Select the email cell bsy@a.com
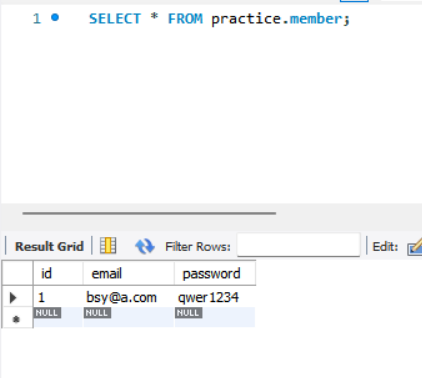Image resolution: width=422 pixels, height=378 pixels. pos(128,297)
